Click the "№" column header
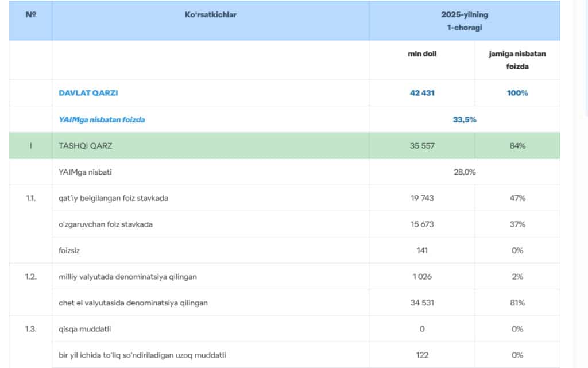 tap(31, 14)
